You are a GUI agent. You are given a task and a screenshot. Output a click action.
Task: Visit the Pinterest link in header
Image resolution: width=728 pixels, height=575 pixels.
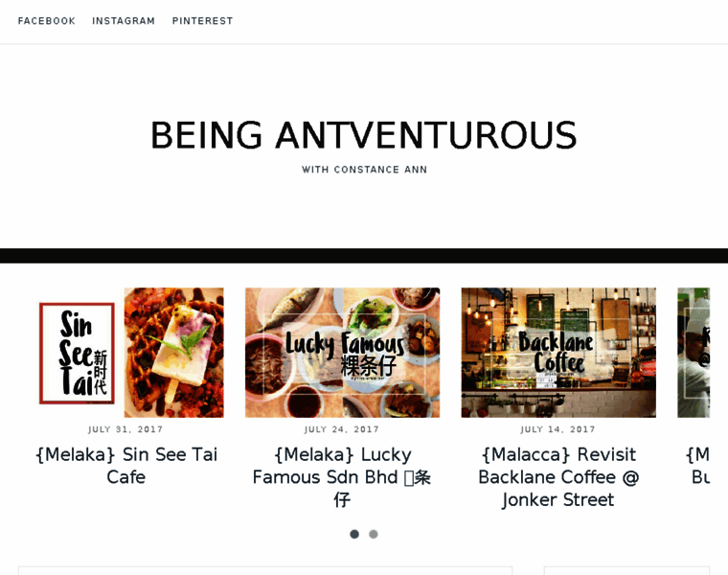point(202,21)
